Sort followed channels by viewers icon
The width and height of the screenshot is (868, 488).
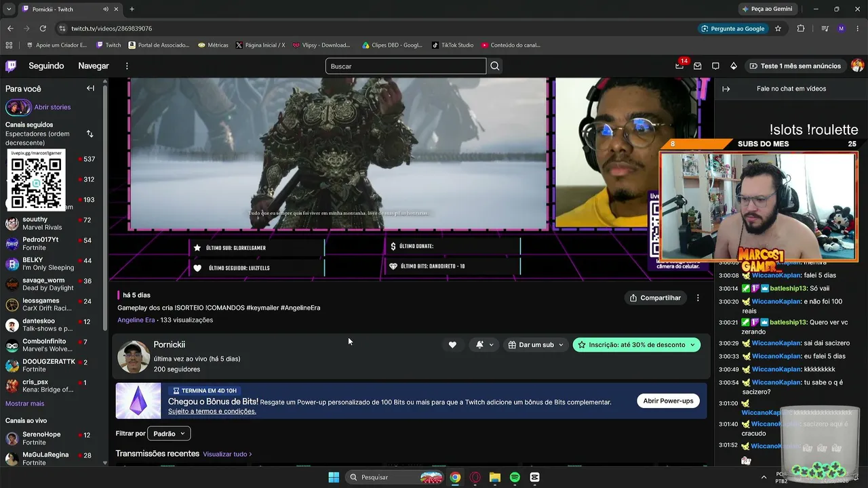90,134
